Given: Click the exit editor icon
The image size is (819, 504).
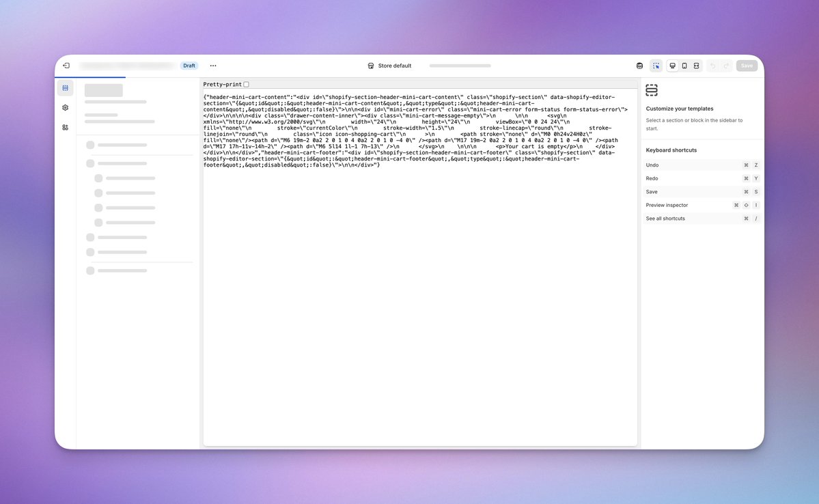Looking at the screenshot, I should coord(66,66).
